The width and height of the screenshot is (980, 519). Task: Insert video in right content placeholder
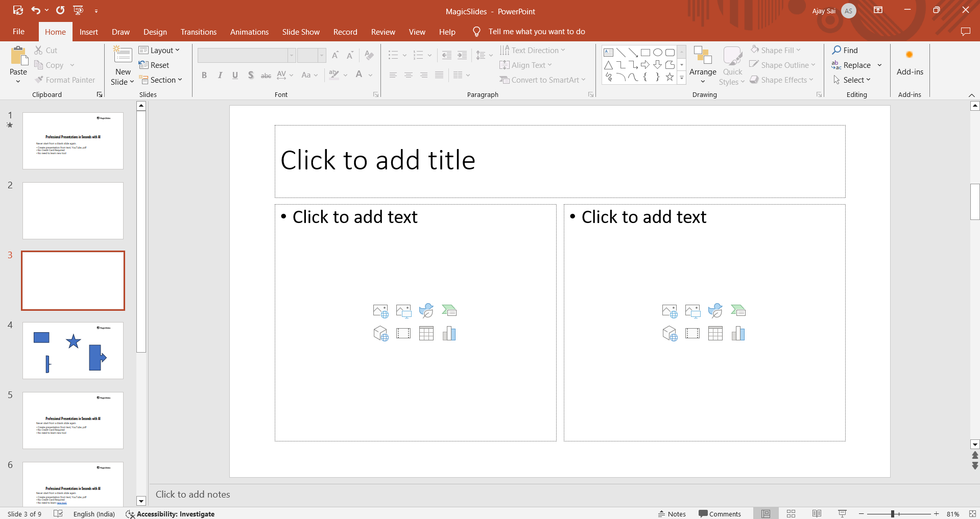pyautogui.click(x=692, y=334)
